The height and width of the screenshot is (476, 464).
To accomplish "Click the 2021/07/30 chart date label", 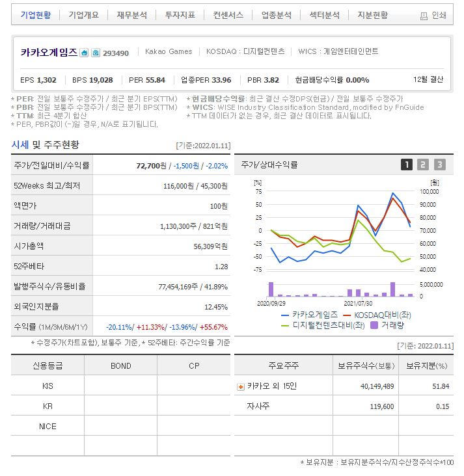I will tap(358, 304).
